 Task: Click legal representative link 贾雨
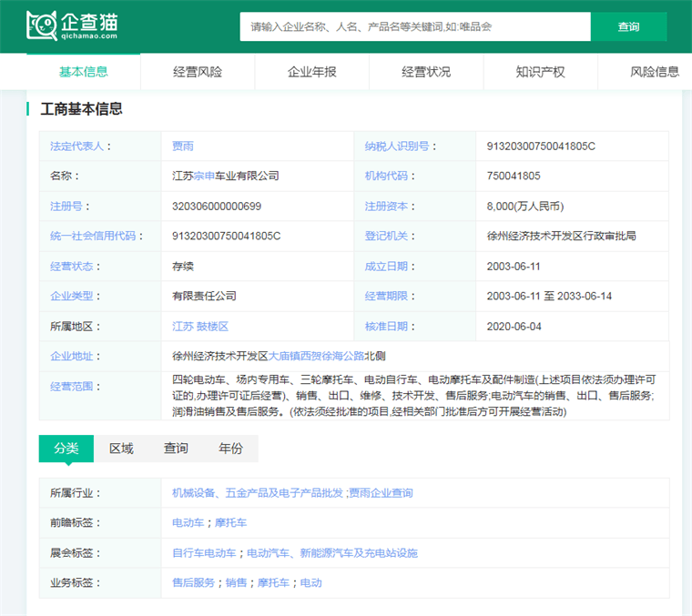(183, 146)
